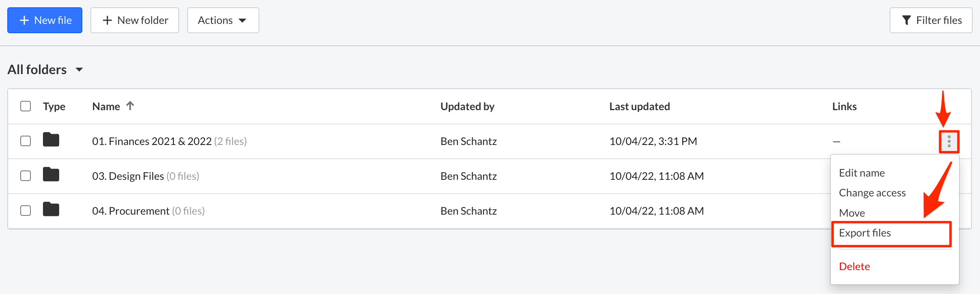Click the New folder button
Viewport: 980px width, 294px height.
(x=135, y=20)
